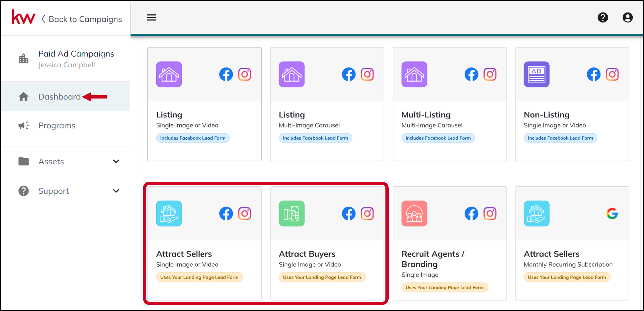Click blue house-in-hand icon on Facebook Attract Sellers card
Viewport: 644px width, 311px height.
[x=169, y=213]
